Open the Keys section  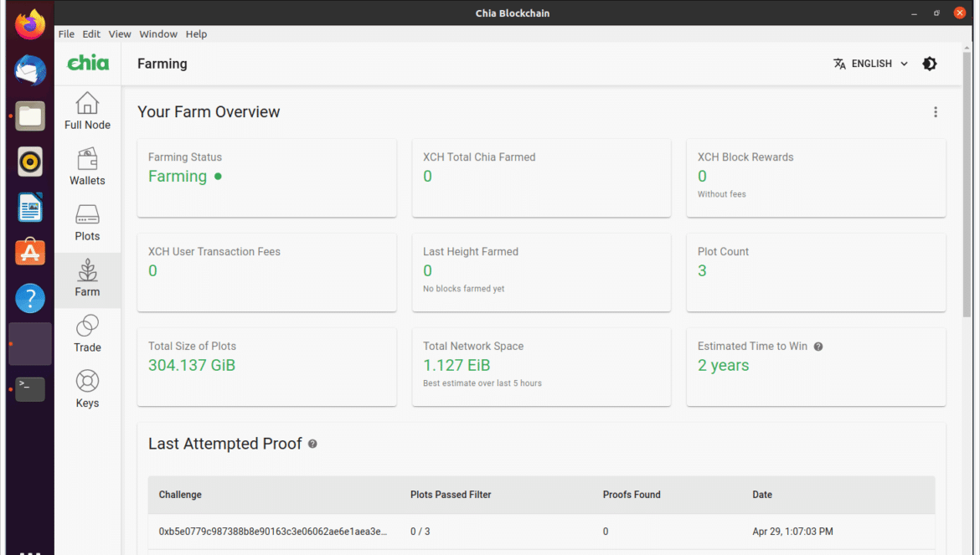pos(87,390)
